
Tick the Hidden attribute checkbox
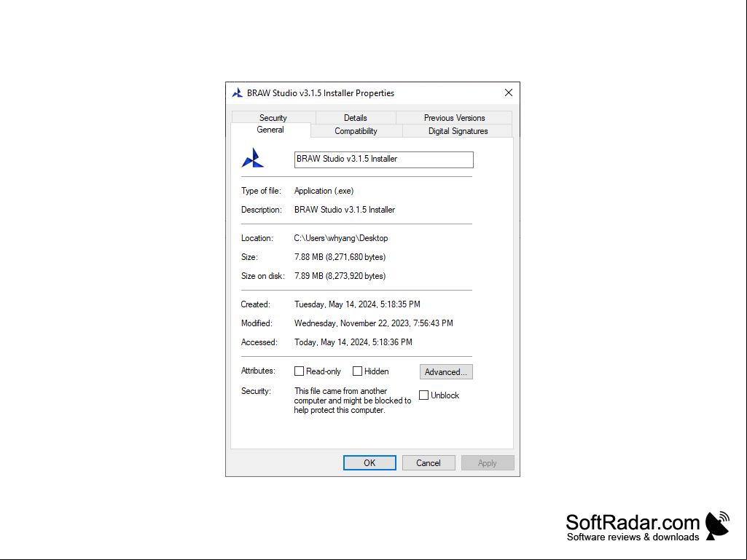coord(357,371)
